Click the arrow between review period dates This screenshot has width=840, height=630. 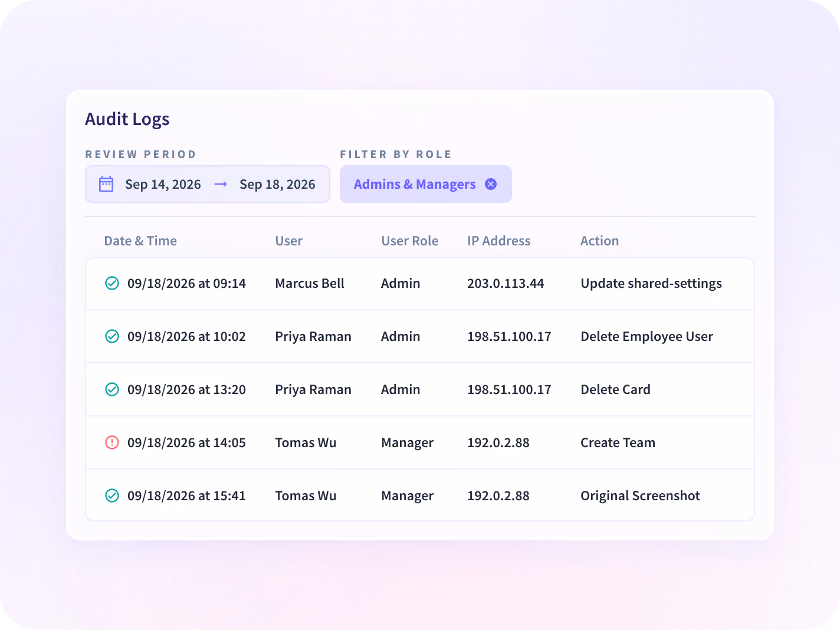click(221, 185)
